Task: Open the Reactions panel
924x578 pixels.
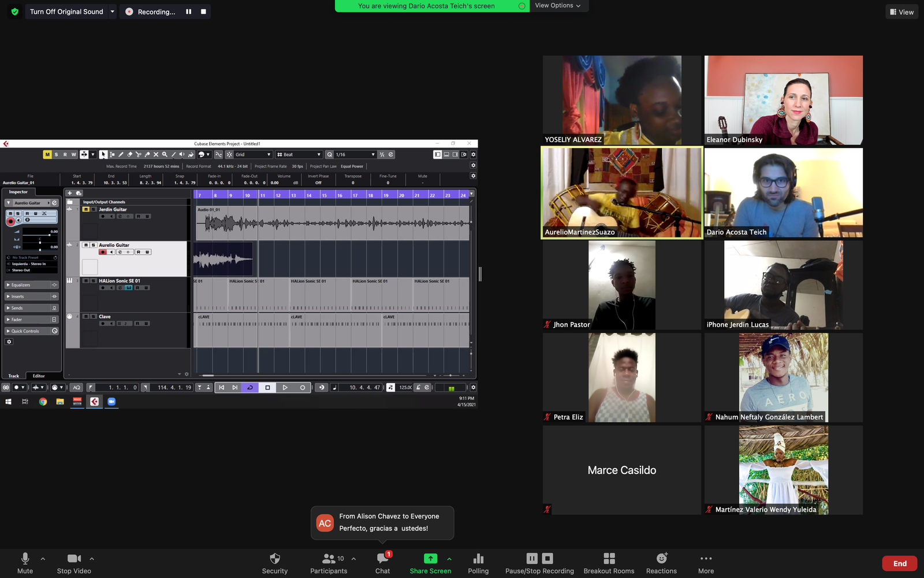Action: tap(661, 563)
